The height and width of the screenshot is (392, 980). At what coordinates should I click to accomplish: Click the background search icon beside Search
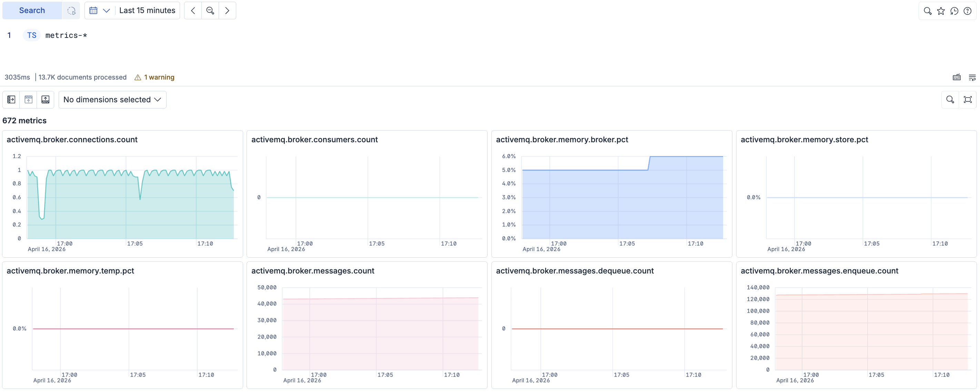tap(71, 11)
